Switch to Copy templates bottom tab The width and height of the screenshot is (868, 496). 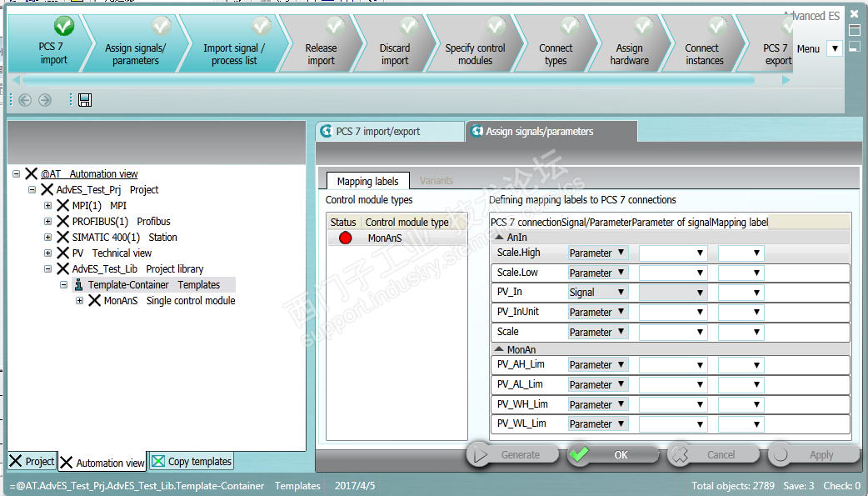coord(192,461)
